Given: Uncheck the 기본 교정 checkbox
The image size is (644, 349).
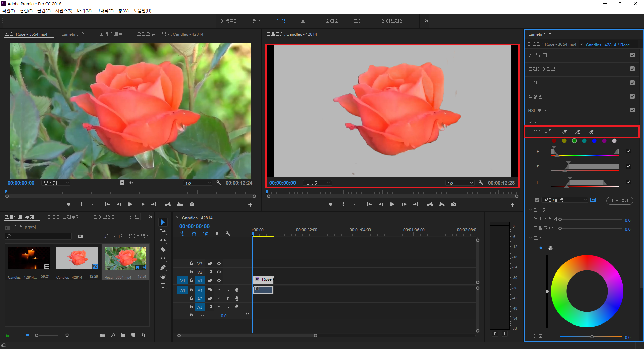Looking at the screenshot, I should pos(632,55).
